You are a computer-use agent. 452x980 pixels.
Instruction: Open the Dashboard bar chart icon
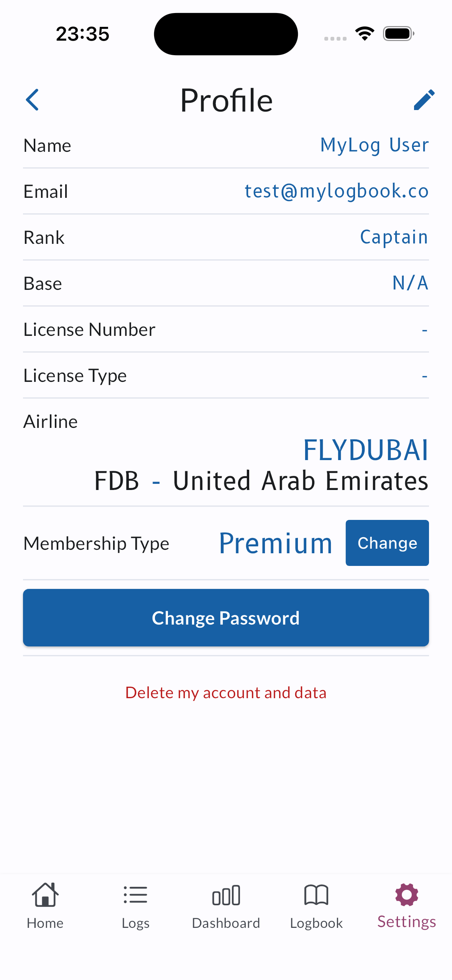tap(226, 895)
